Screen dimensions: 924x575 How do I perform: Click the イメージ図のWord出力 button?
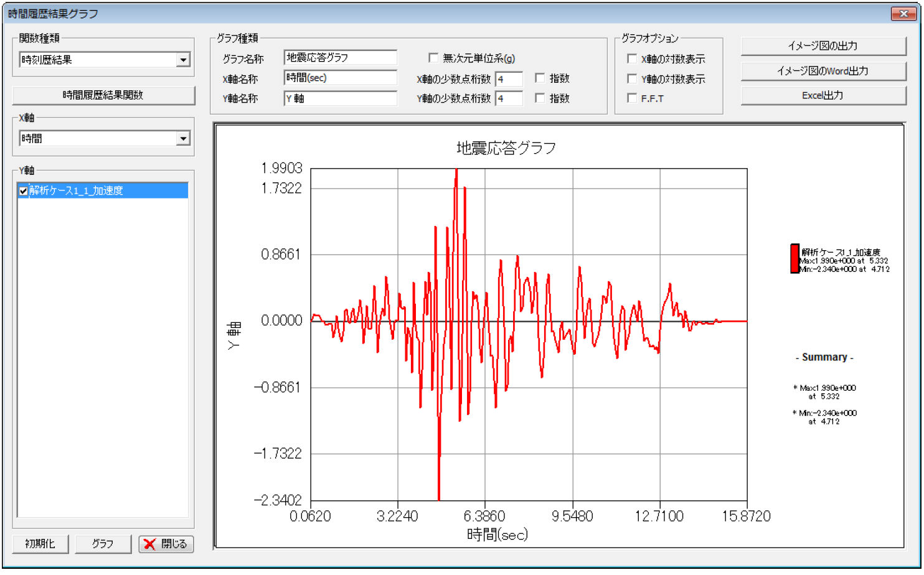click(x=823, y=71)
